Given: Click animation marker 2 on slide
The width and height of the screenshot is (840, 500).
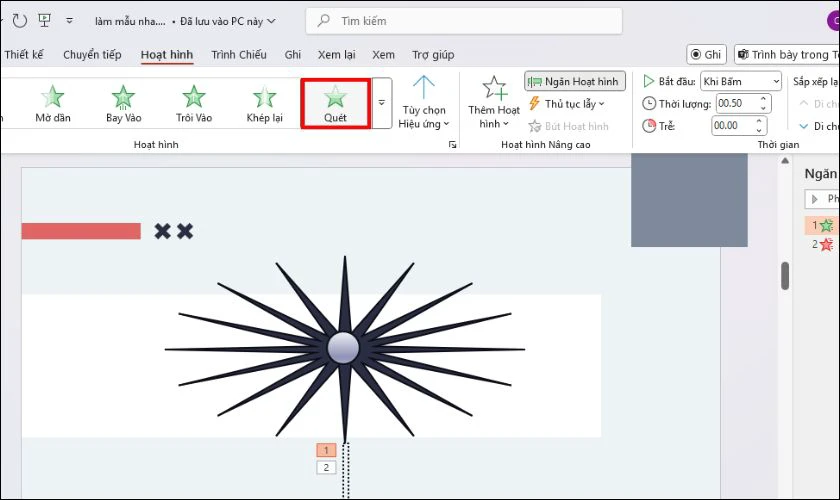Looking at the screenshot, I should pos(326,467).
